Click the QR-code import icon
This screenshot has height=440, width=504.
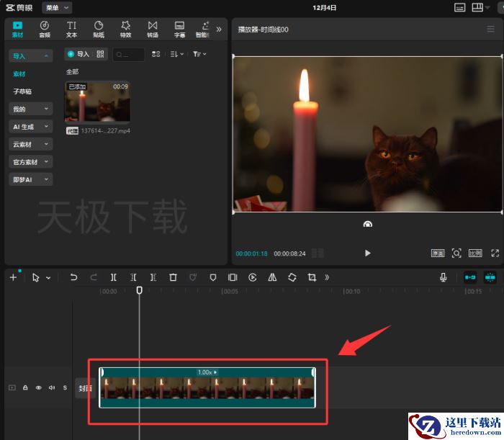[x=100, y=54]
